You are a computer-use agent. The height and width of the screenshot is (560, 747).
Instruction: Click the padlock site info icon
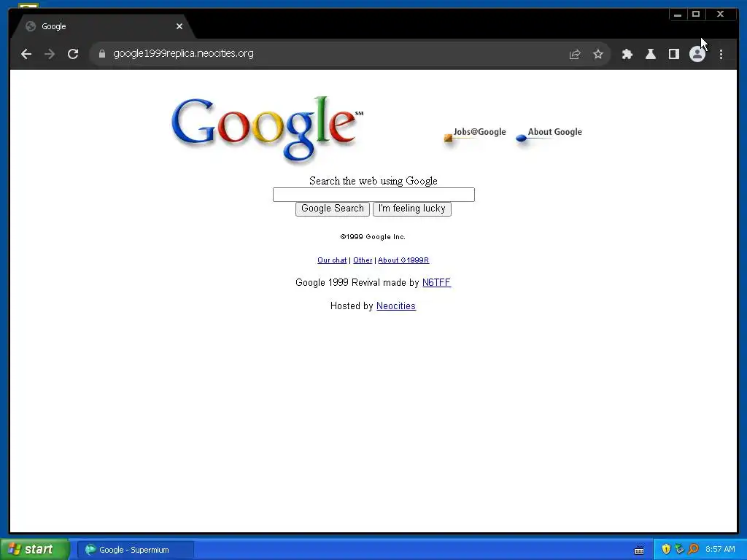coord(102,54)
